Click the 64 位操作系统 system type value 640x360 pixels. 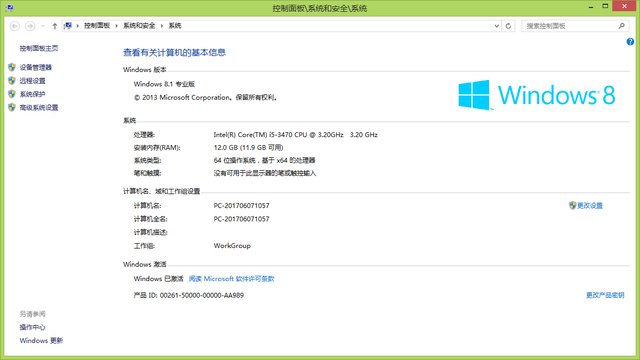[x=264, y=160]
